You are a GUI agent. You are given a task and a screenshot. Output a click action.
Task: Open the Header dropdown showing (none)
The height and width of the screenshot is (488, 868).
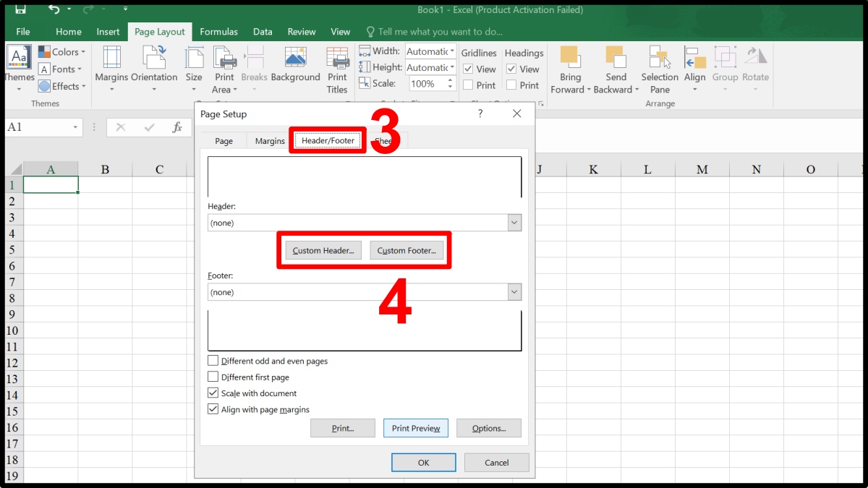tap(514, 223)
